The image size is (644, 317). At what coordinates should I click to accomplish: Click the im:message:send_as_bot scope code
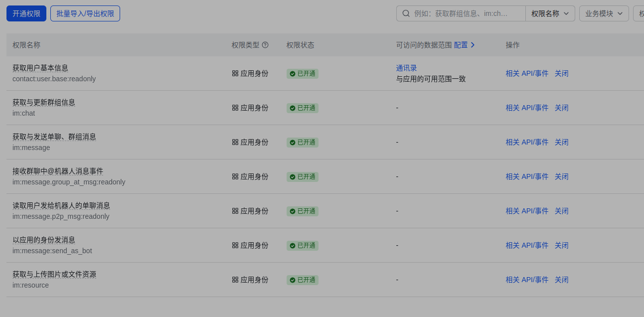52,251
